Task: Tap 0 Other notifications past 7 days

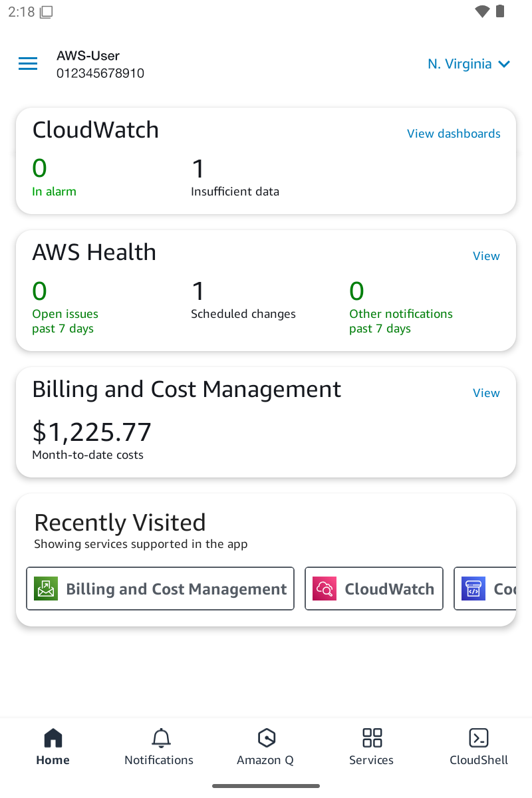Action: (401, 307)
